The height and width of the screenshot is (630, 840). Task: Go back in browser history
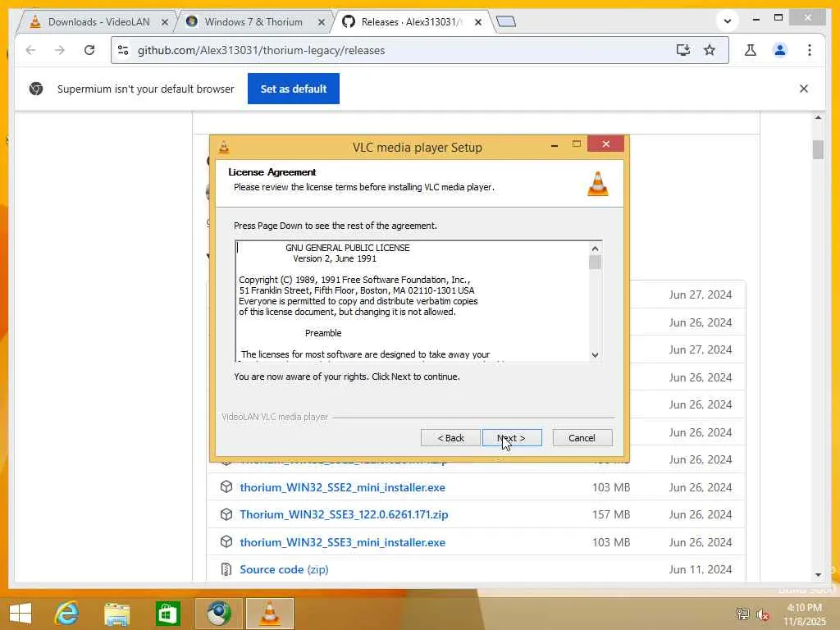30,50
